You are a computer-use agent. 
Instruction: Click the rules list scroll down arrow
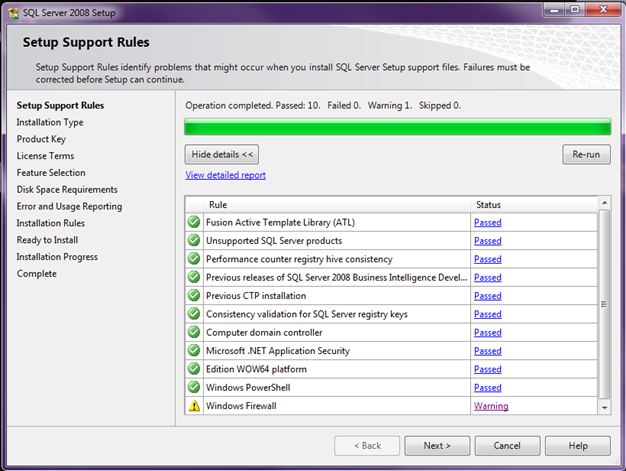[604, 408]
